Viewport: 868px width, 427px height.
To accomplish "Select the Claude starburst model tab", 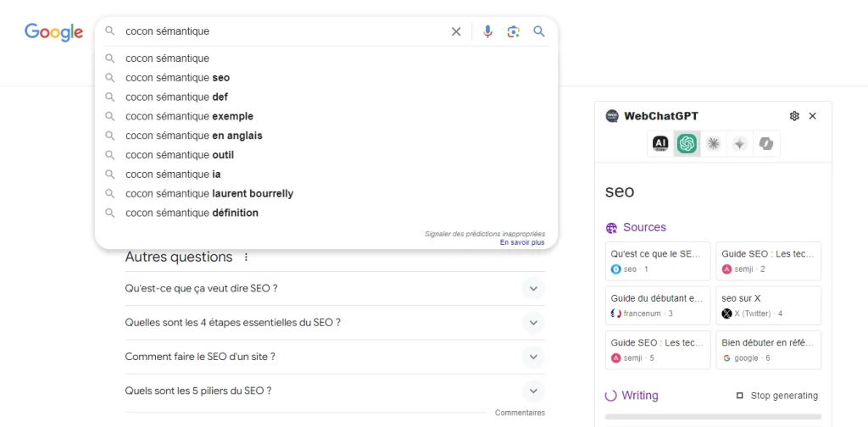I will click(x=714, y=144).
